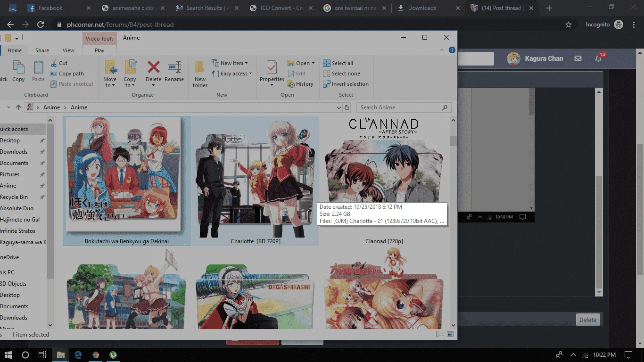Create a New folder from the ribbon
Screen dimensions: 644x362
[x=200, y=74]
